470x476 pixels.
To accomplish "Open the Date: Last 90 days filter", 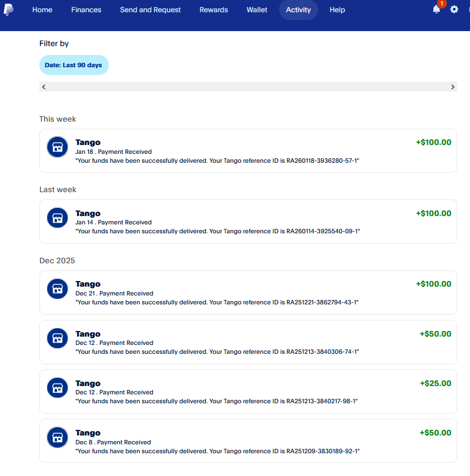I will (x=74, y=65).
